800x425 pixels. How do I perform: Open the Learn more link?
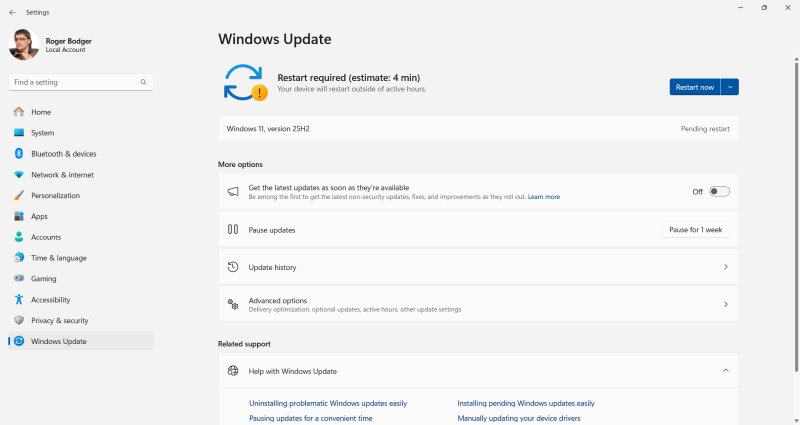point(544,197)
